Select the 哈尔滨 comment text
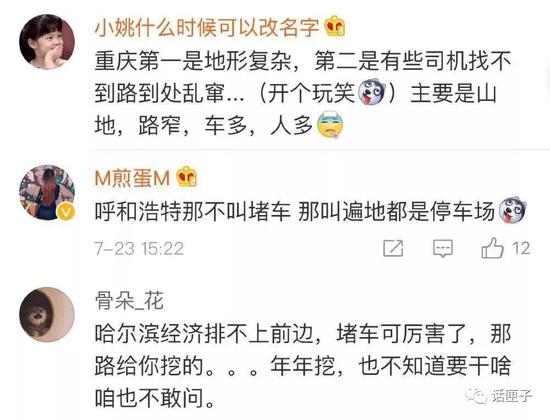Image resolution: width=550 pixels, height=420 pixels. 302,366
